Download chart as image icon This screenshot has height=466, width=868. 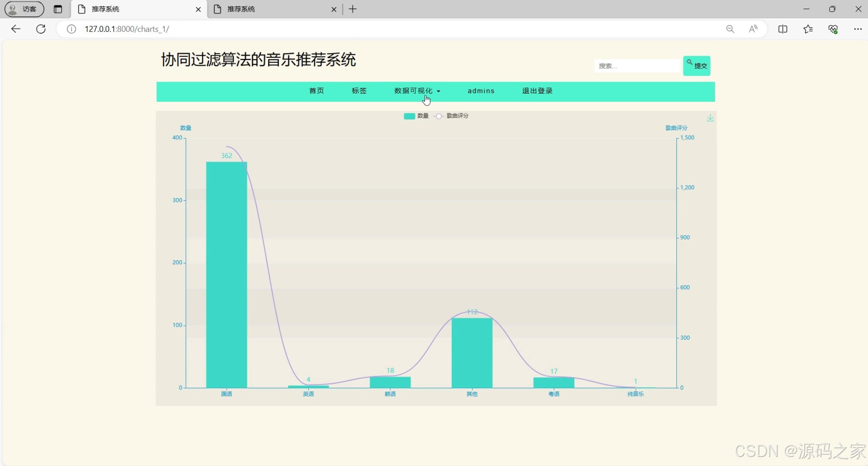point(710,118)
